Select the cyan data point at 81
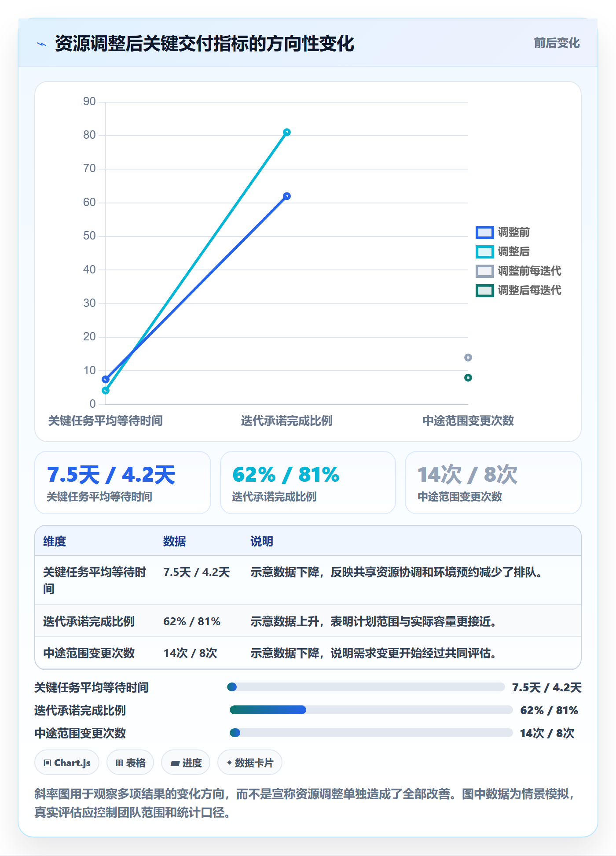616x856 pixels. 287,132
